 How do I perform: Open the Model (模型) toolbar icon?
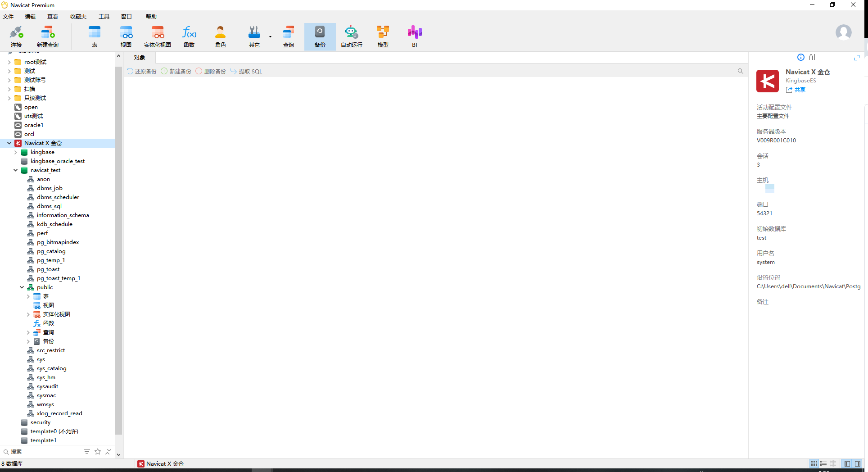pos(383,36)
